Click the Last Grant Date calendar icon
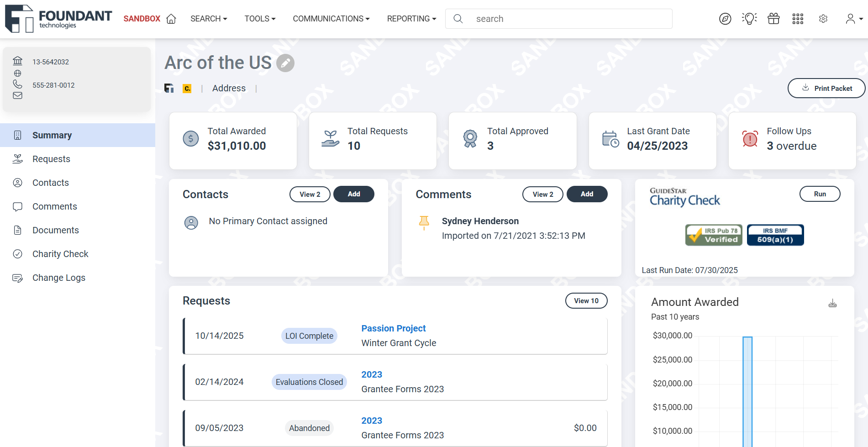Viewport: 868px width, 447px height. click(x=610, y=139)
